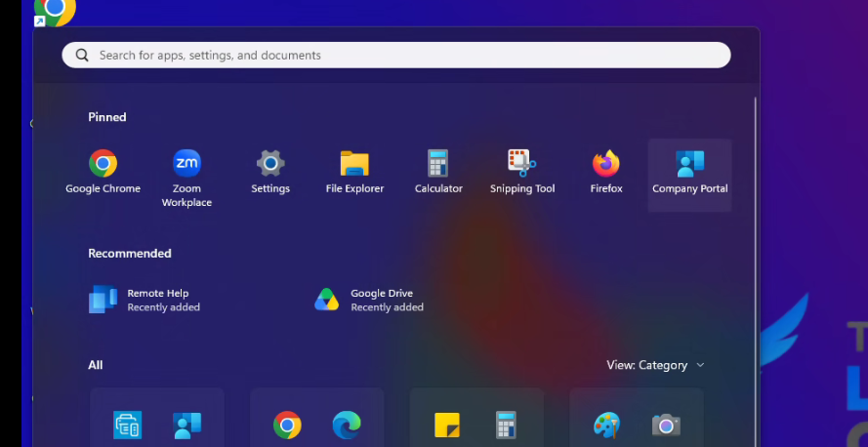
Task: Open the recommended Remote Help app
Action: pyautogui.click(x=145, y=300)
